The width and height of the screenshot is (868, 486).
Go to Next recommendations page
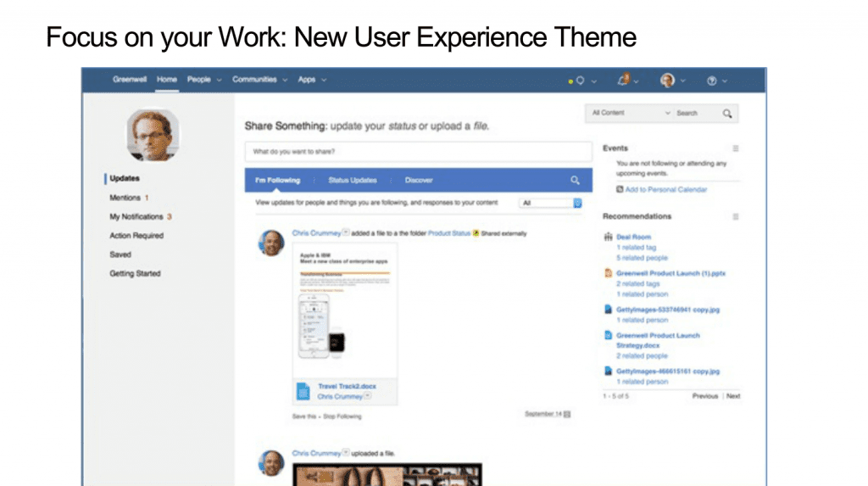click(x=733, y=396)
